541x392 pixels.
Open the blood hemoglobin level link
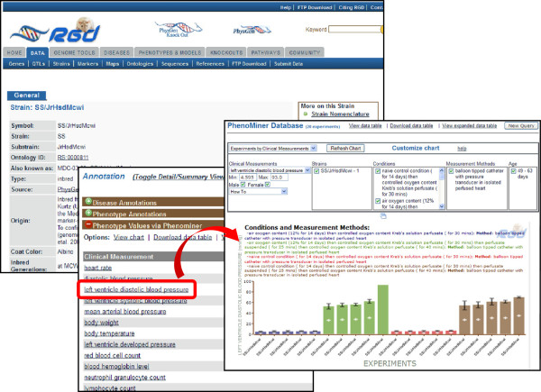116,367
